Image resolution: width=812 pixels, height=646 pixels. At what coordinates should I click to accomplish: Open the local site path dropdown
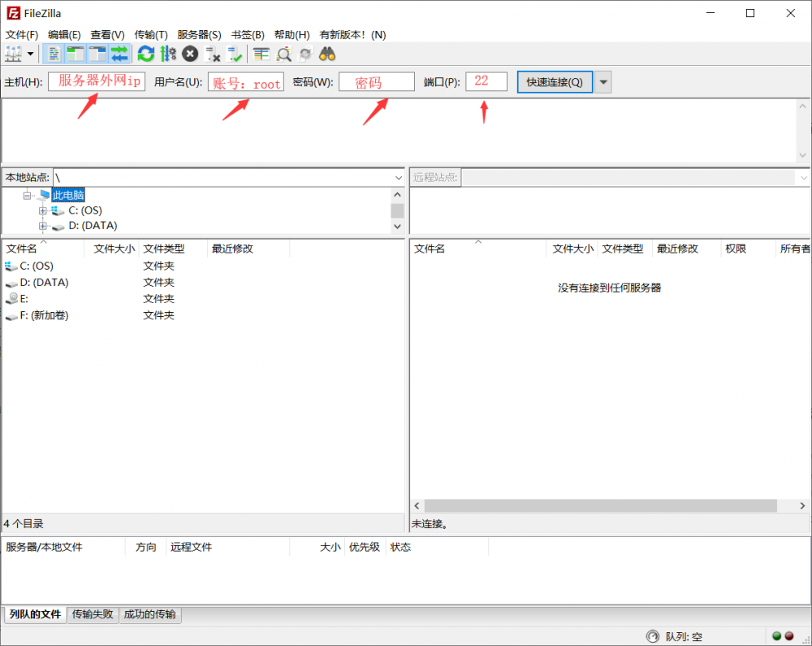[398, 177]
